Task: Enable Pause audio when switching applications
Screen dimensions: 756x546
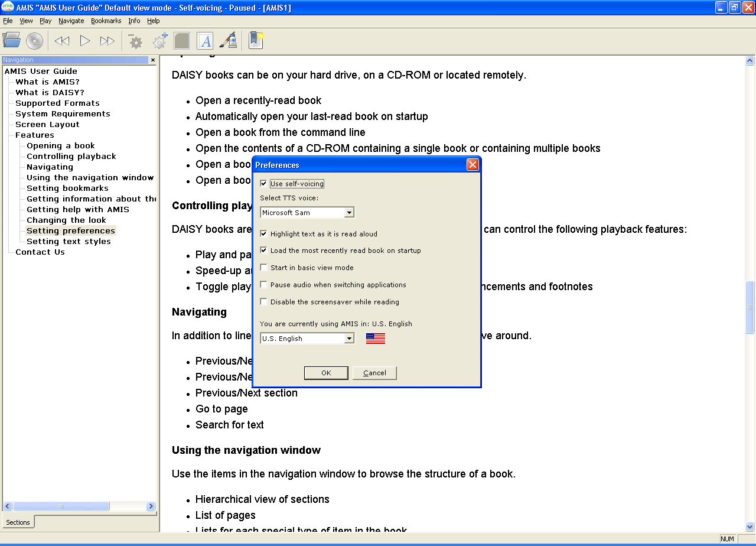Action: pos(263,285)
